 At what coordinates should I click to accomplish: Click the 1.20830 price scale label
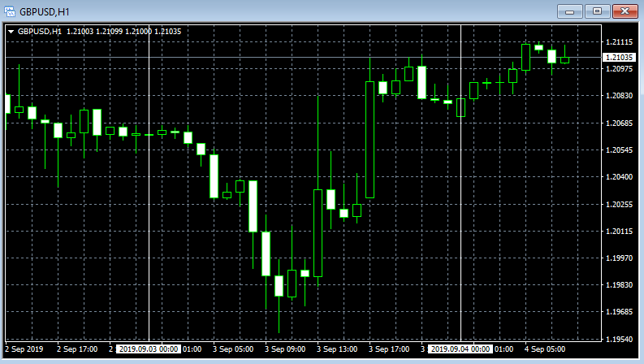tap(620, 95)
